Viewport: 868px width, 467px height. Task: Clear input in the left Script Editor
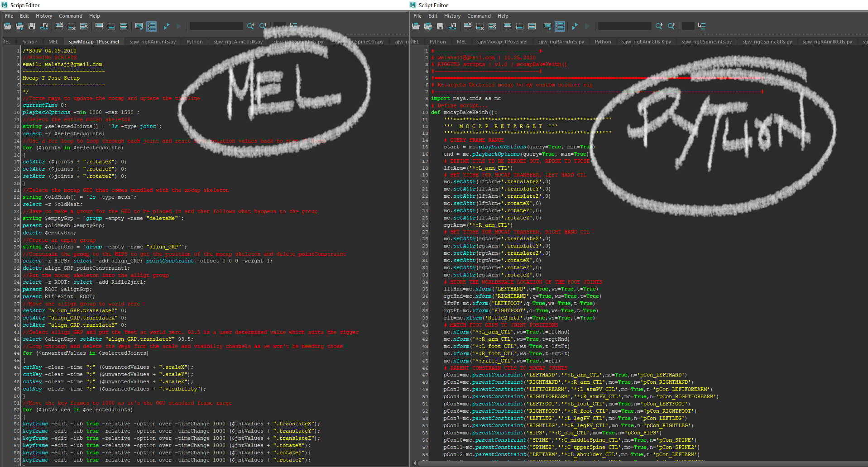(72, 26)
